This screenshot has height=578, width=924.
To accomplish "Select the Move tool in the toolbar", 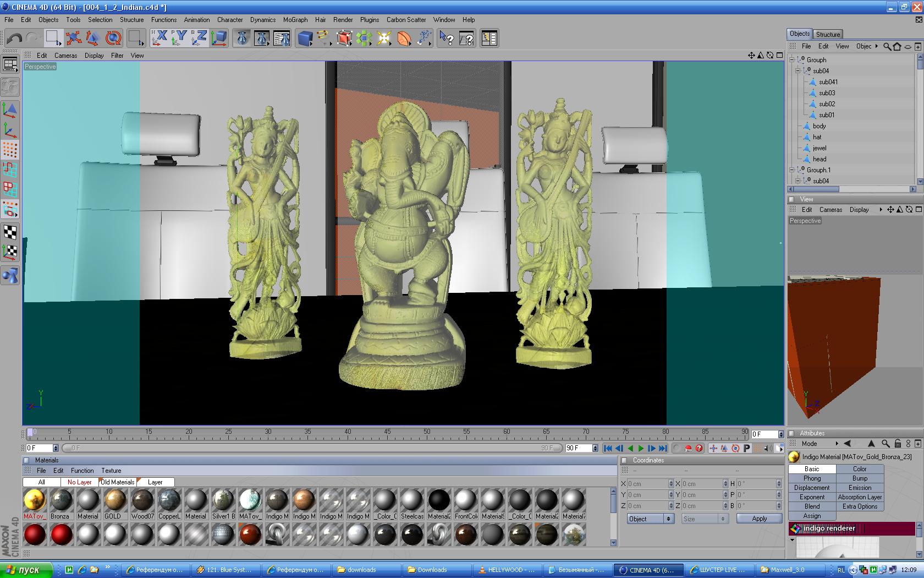I will click(x=73, y=38).
